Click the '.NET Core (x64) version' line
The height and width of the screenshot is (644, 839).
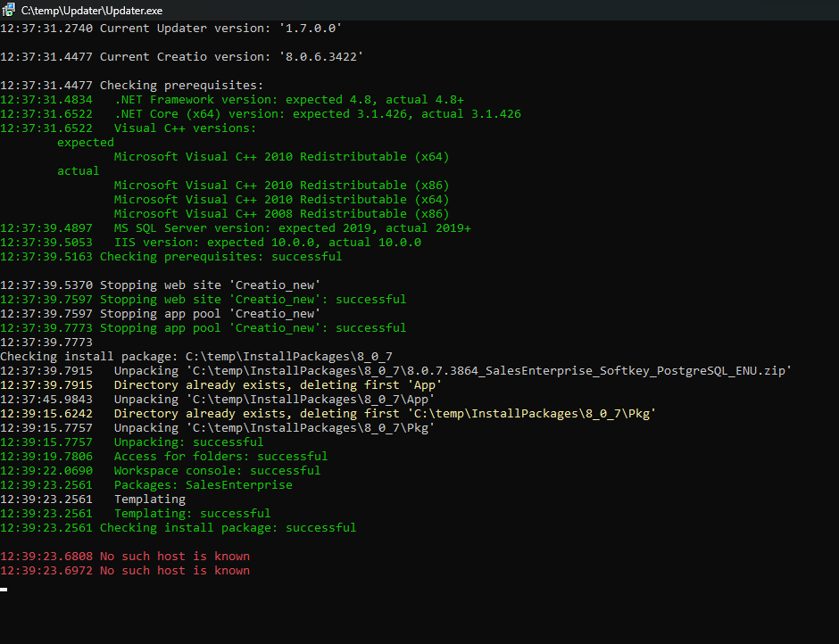click(261, 114)
